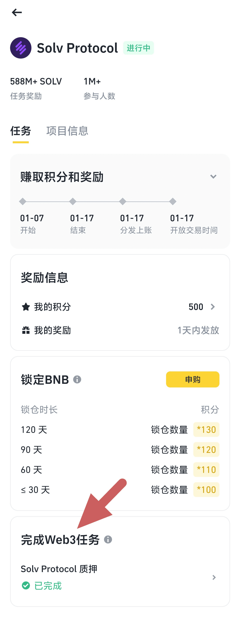The image size is (240, 644).
Task: Tap the gift icon beside 我的奖励
Action: click(26, 330)
